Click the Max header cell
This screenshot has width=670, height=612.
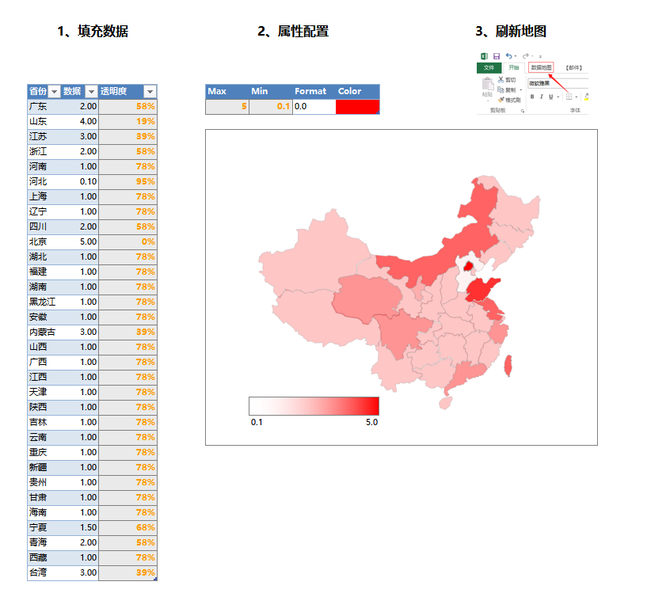[x=227, y=91]
